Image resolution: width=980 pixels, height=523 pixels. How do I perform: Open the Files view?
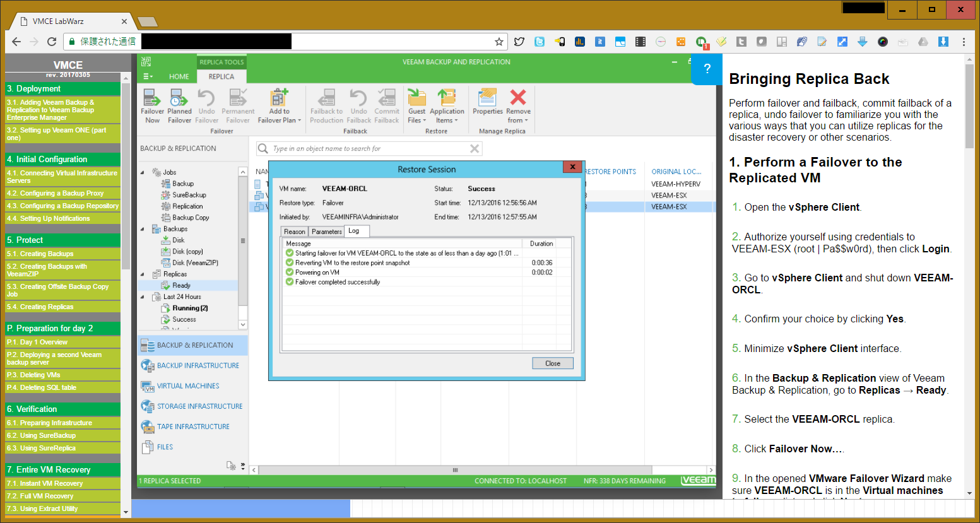[192, 447]
